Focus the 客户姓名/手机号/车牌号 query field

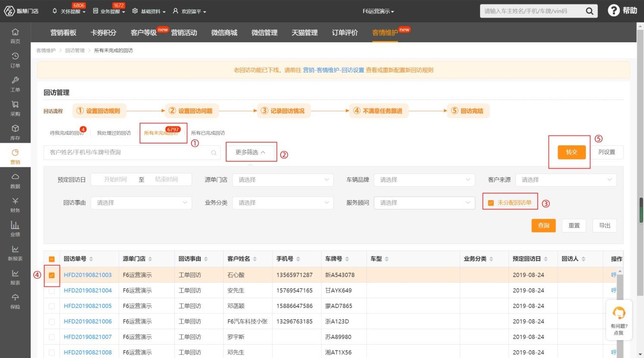(x=132, y=153)
